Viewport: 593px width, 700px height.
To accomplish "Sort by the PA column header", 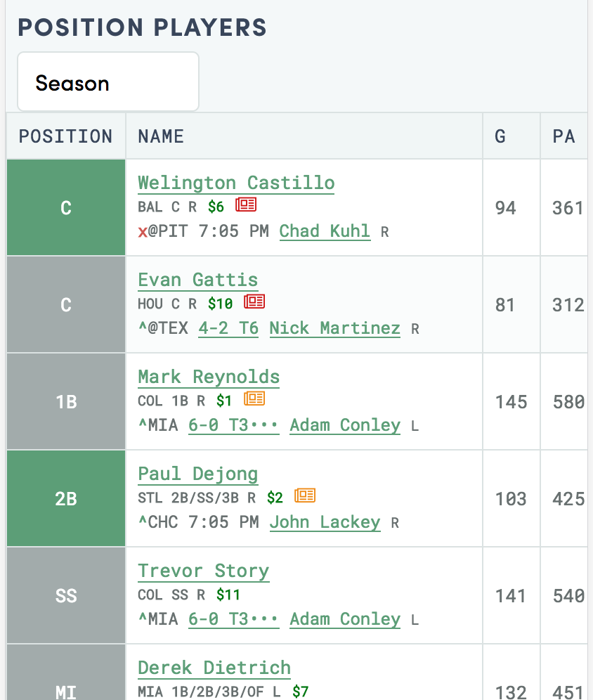I will [x=564, y=136].
